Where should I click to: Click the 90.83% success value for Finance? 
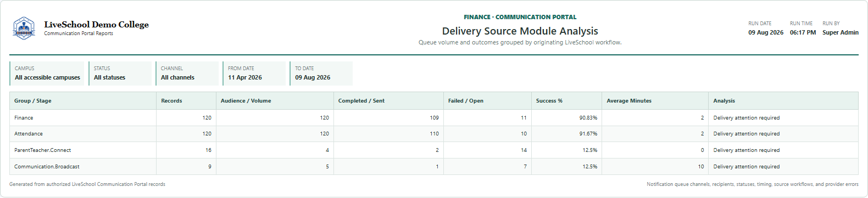588,118
